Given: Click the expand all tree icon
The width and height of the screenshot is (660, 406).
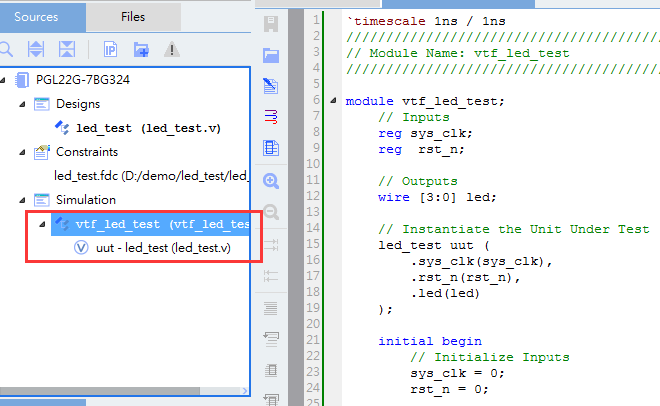Looking at the screenshot, I should pos(36,50).
